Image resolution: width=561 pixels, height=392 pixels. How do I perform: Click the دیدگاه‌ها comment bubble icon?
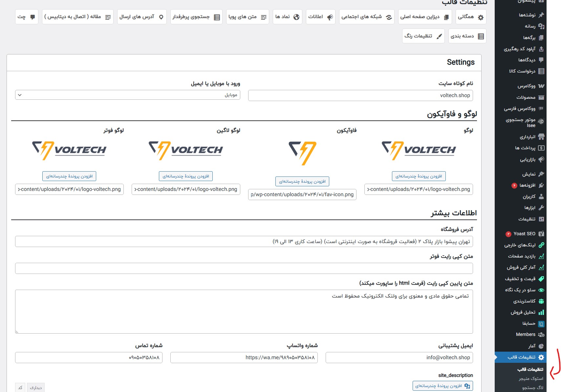click(541, 60)
